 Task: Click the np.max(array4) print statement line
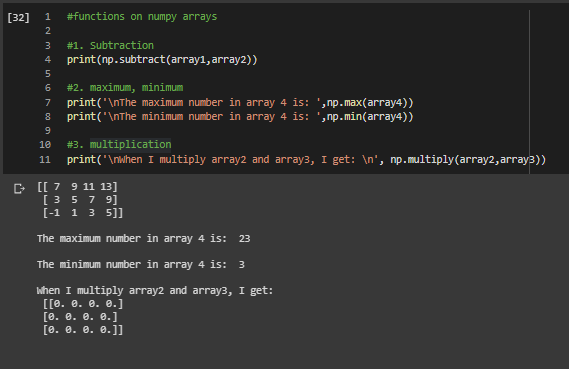coord(240,103)
